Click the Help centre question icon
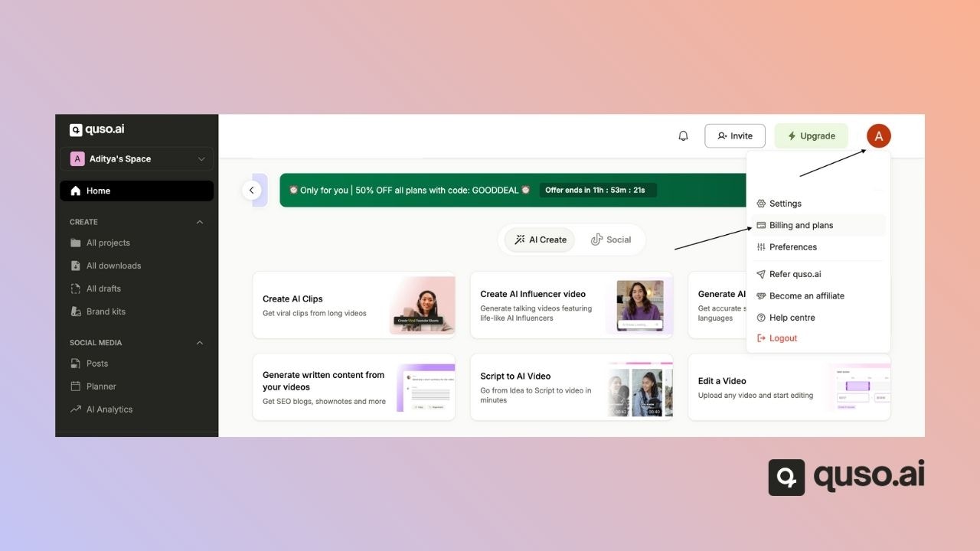Viewport: 980px width, 551px height. coord(761,318)
